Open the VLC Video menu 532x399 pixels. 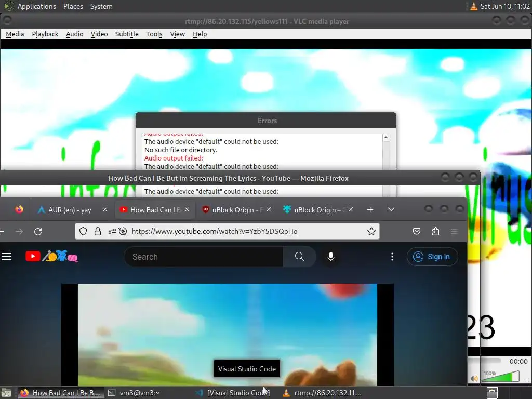[x=99, y=34]
